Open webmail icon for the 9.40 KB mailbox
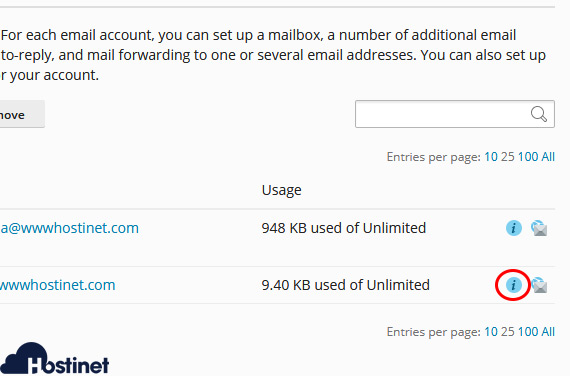The width and height of the screenshot is (570, 376). point(539,285)
